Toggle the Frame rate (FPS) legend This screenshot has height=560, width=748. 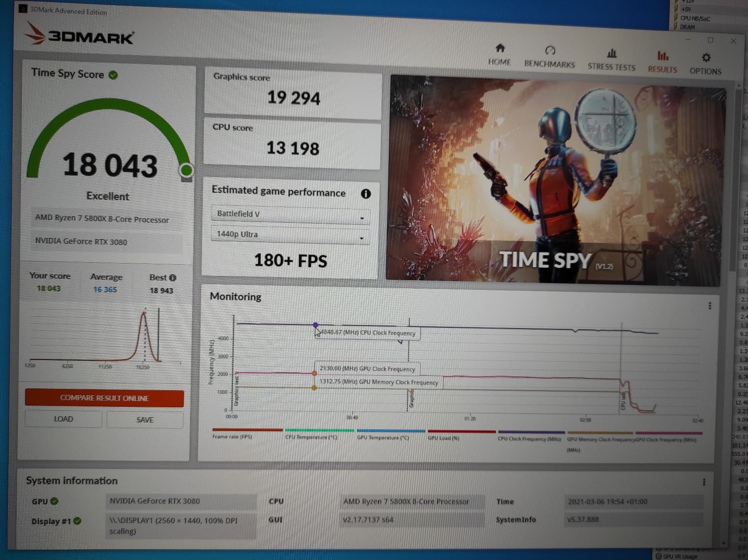click(x=247, y=434)
